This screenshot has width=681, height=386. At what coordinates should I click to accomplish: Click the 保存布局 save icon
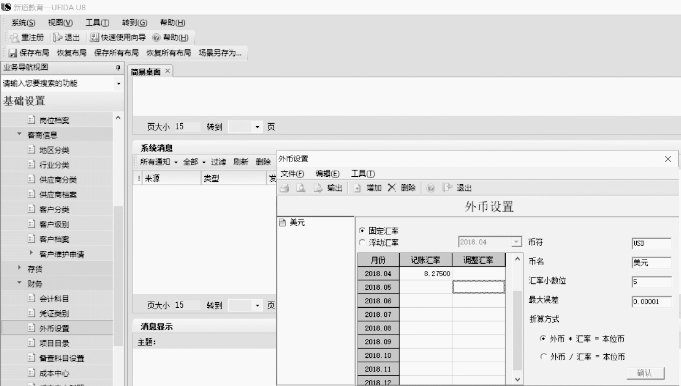coord(13,53)
